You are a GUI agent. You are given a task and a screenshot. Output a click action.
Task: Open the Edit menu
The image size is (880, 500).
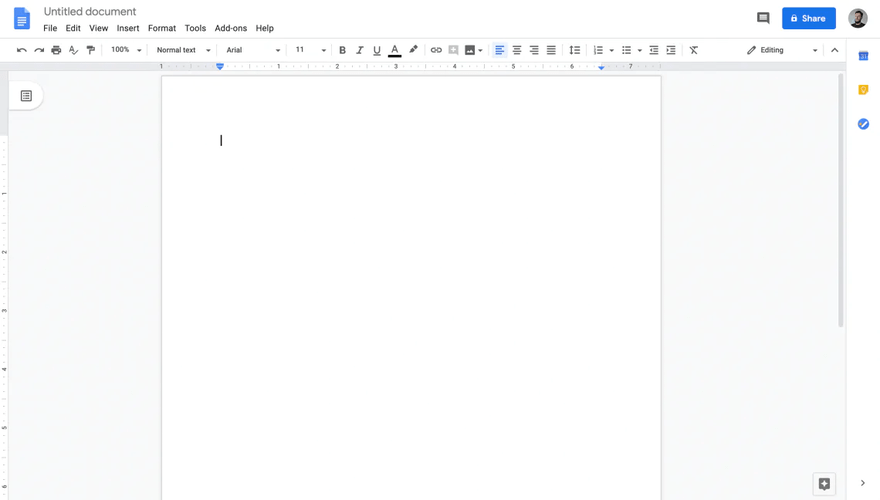coord(73,28)
